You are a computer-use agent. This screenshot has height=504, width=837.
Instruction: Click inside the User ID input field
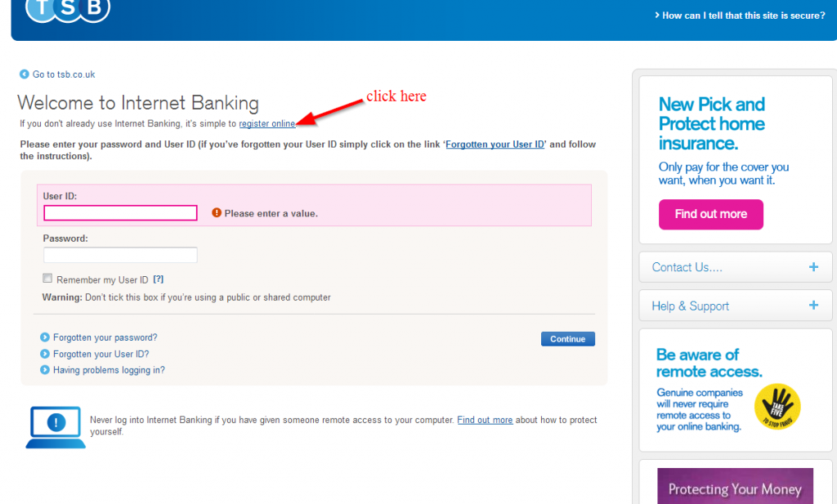[120, 212]
